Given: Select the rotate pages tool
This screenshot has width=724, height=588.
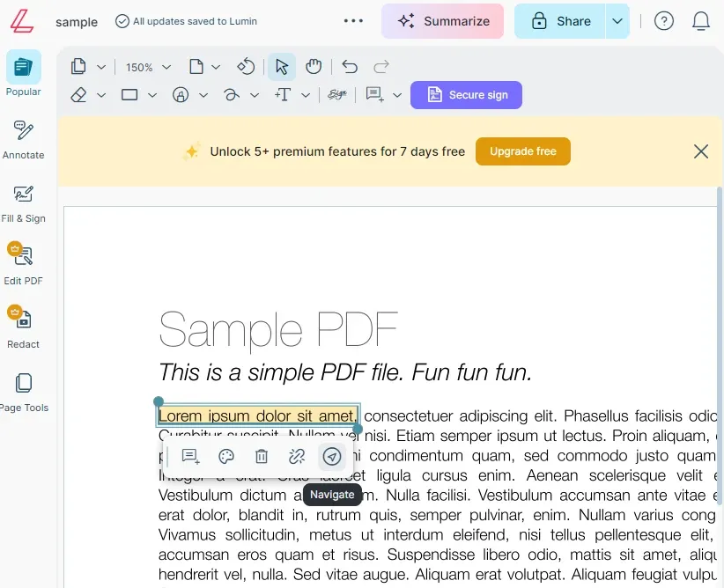Looking at the screenshot, I should pos(246,66).
